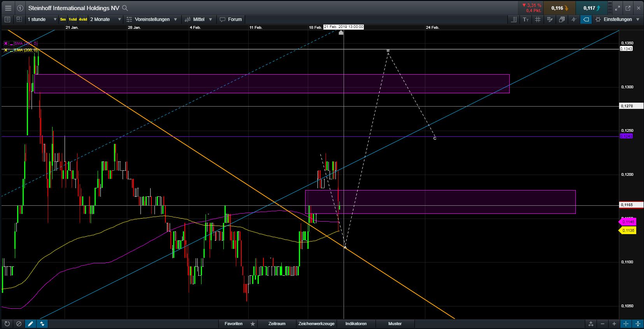Click the Steinhoff International Holdings NV title
644x329 pixels.
tap(74, 8)
